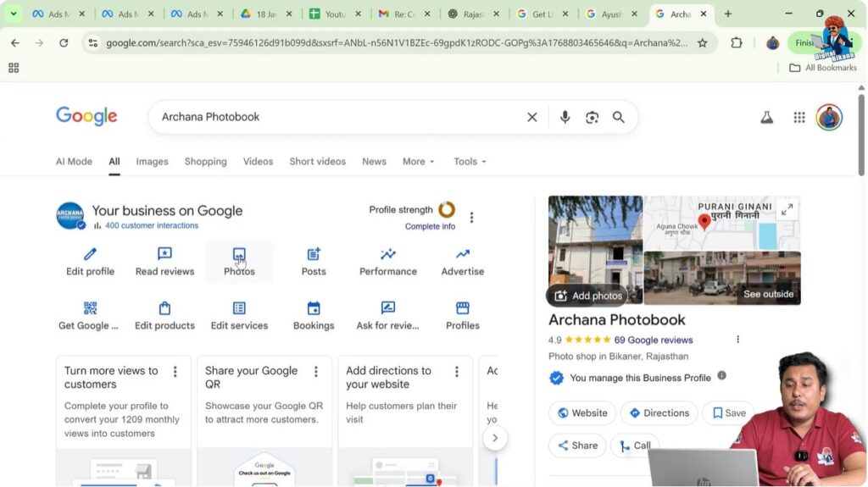Open options for Add directions card
Viewport: 868px width, 487px height.
coord(457,372)
